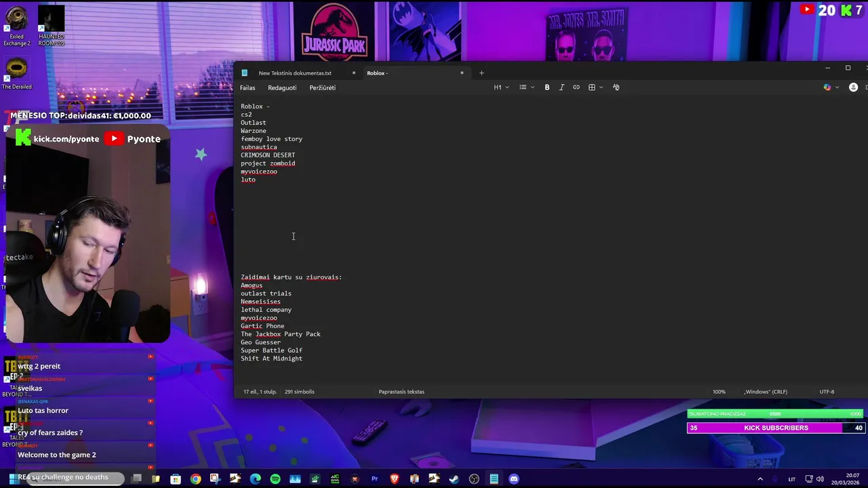868x488 pixels.
Task: Open File Explorer from the taskbar
Action: 155,479
